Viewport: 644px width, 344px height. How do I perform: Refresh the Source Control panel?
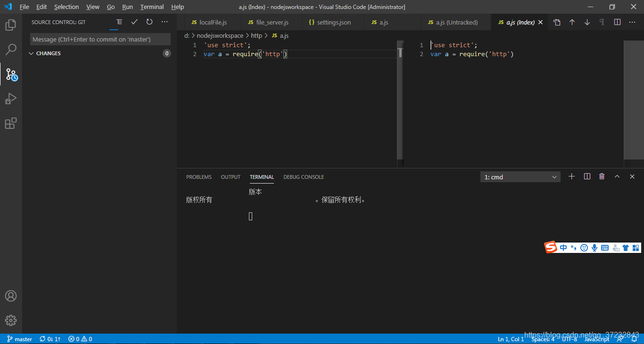click(x=149, y=22)
